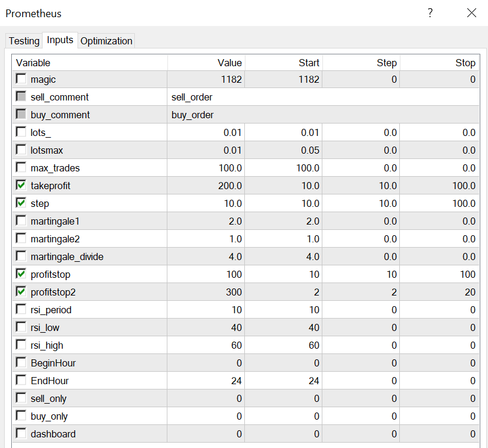Tick the rsi_low checkbox
Screen dimensions: 488x448
tap(21, 326)
